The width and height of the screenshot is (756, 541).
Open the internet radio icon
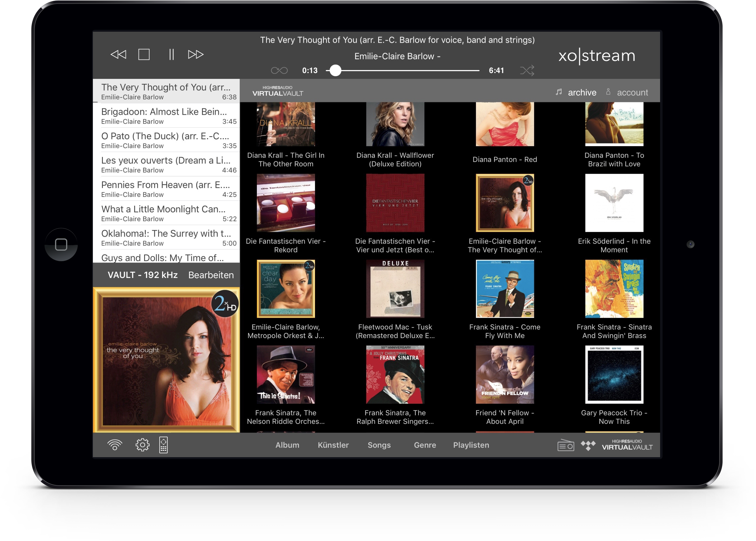click(x=566, y=445)
